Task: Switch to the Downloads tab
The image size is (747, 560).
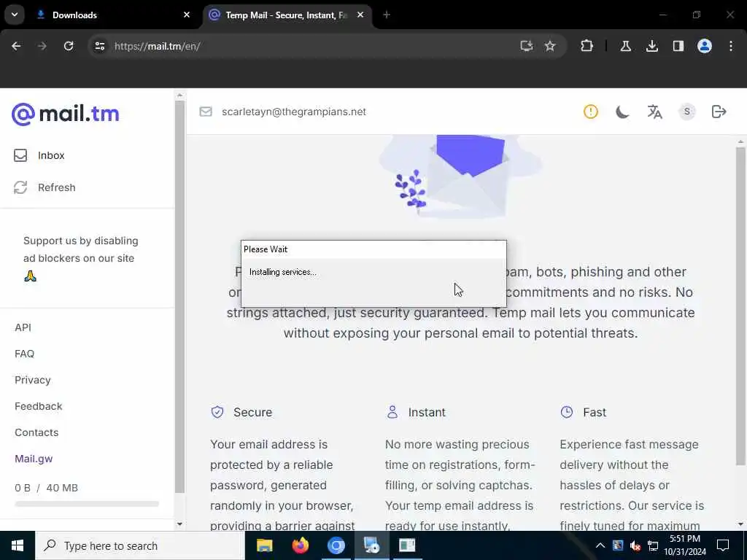Action: [x=115, y=15]
